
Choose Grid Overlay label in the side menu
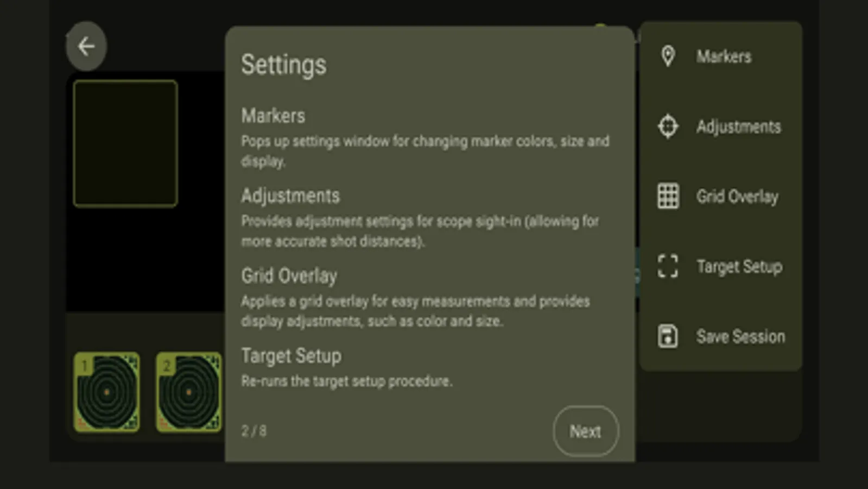737,197
